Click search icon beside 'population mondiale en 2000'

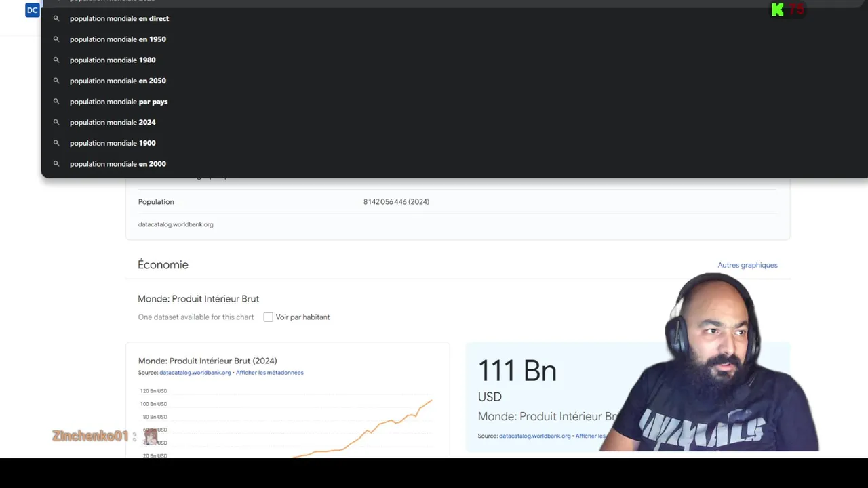(x=56, y=164)
